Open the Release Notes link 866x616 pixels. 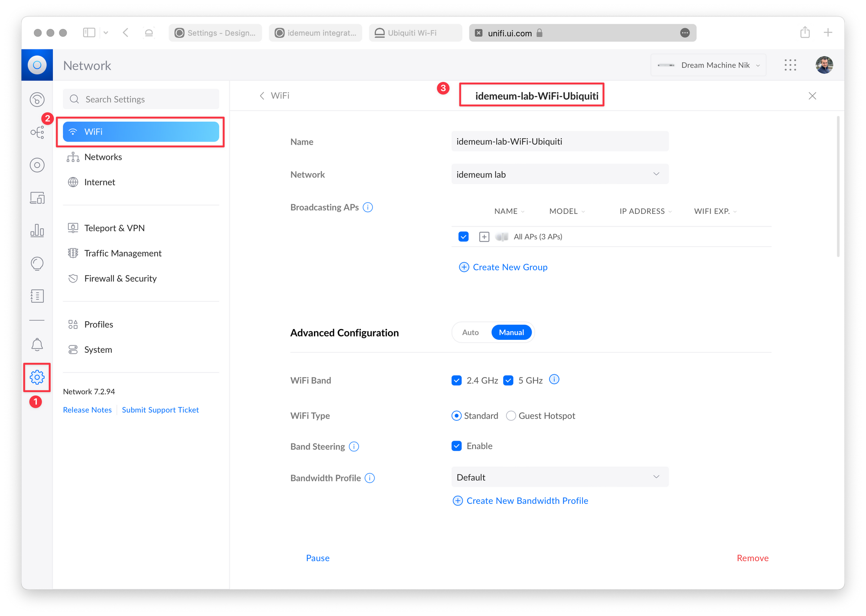pyautogui.click(x=87, y=410)
